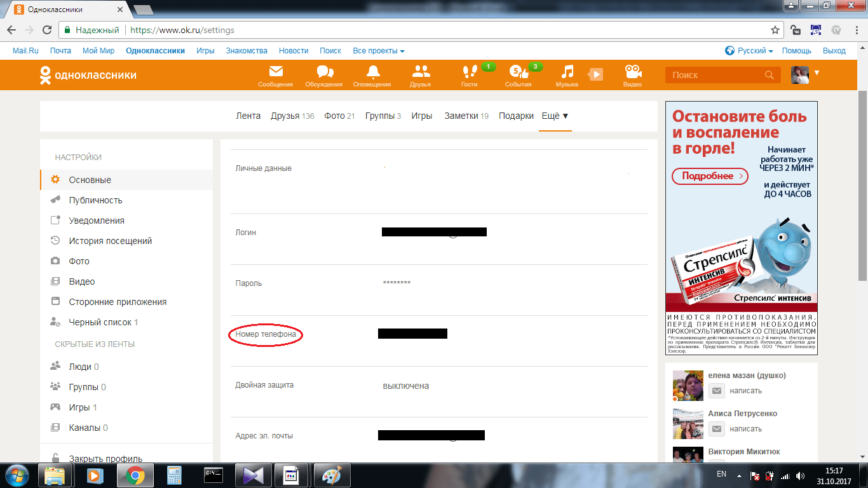Click Подробнее button in the Стрепсилс ad
The image size is (868, 488).
pos(710,176)
